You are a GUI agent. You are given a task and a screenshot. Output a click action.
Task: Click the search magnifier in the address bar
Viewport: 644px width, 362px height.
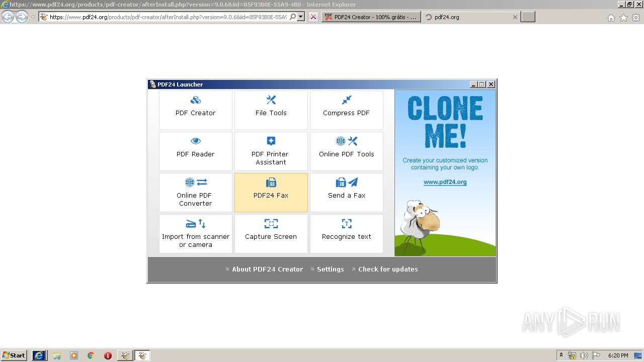tap(293, 17)
